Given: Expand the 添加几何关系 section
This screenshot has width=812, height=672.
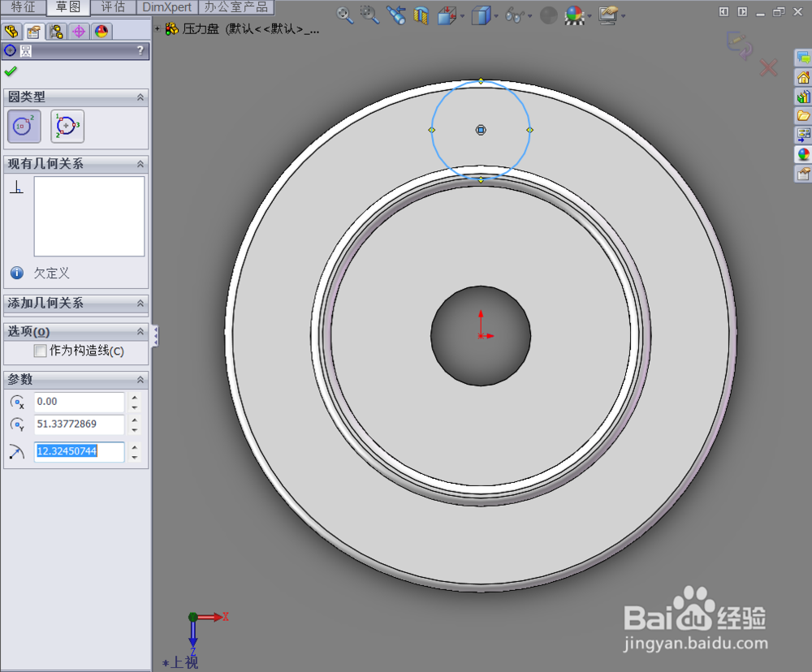Looking at the screenshot, I should pyautogui.click(x=140, y=304).
